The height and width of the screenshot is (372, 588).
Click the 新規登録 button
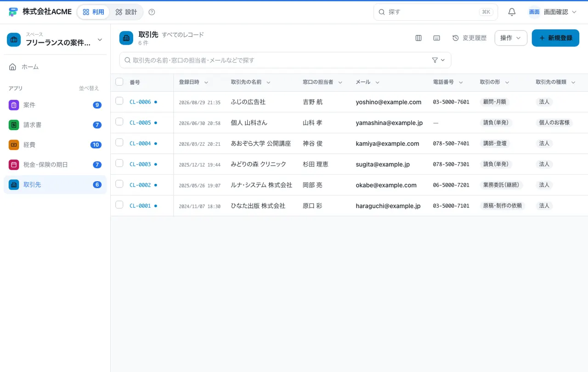(x=555, y=38)
